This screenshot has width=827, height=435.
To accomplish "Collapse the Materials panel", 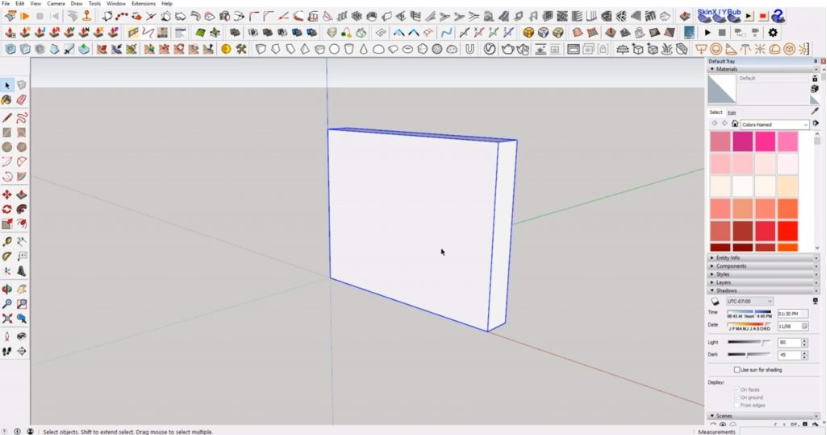I will pos(762,69).
